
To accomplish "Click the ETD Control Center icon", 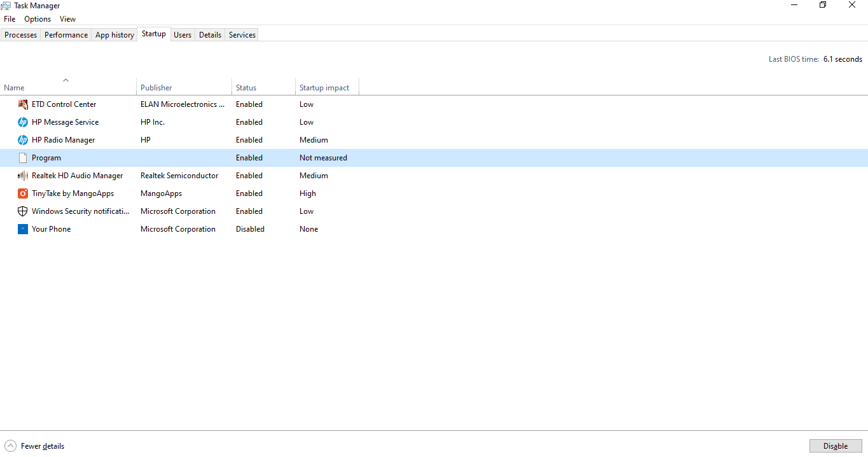I will click(23, 104).
